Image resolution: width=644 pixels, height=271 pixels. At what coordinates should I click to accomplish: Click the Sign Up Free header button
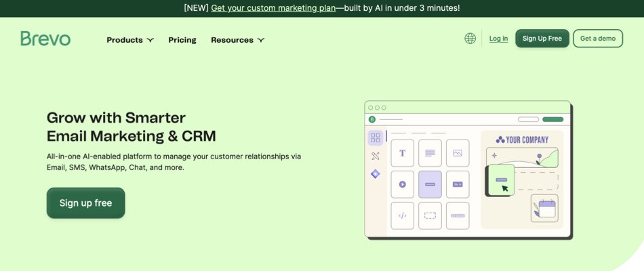(x=542, y=39)
